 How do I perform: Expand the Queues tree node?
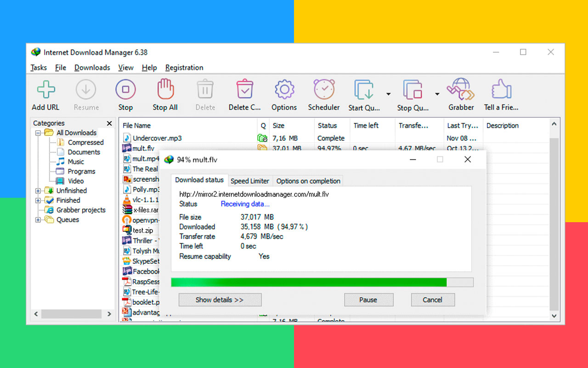click(38, 219)
